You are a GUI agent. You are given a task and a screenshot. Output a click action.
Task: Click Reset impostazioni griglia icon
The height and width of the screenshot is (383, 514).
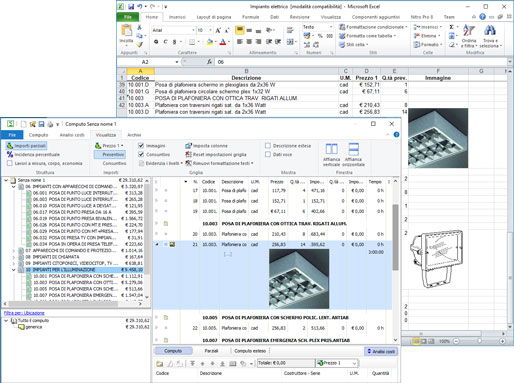(x=188, y=155)
